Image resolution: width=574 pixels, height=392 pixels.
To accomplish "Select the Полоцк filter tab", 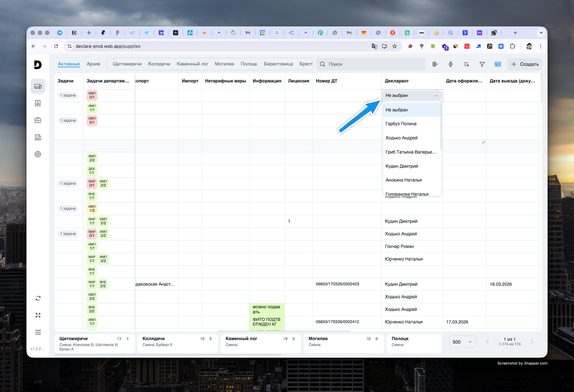I will click(x=249, y=64).
